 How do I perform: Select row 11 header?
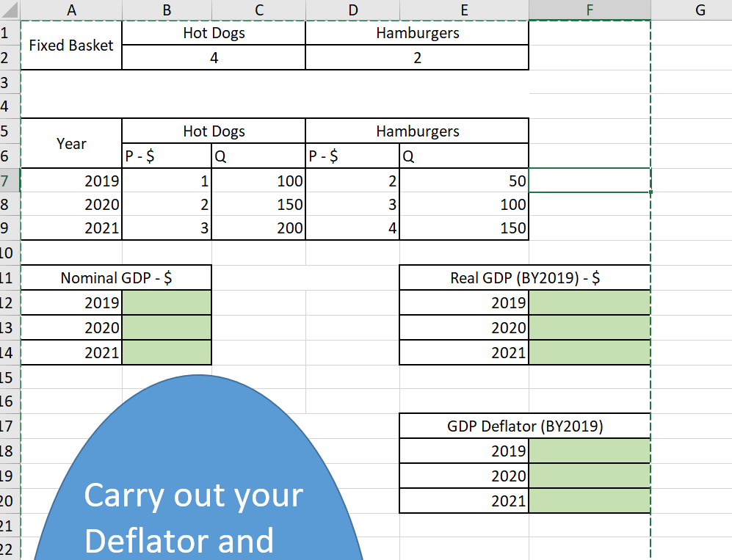tap(8, 277)
